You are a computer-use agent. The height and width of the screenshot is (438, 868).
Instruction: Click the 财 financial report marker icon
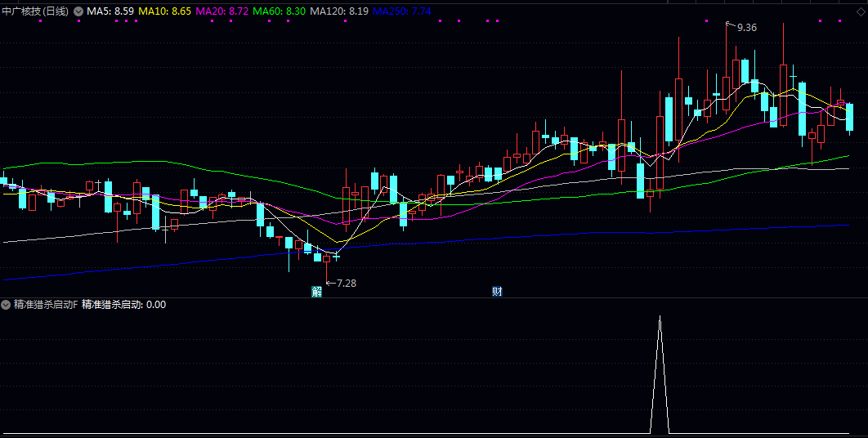click(497, 292)
